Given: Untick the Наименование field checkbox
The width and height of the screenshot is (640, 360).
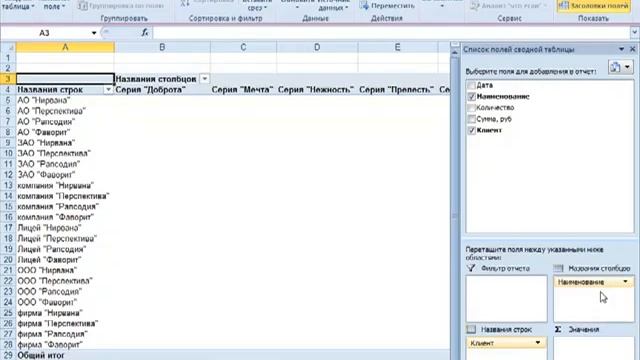Looking at the screenshot, I should click(471, 97).
